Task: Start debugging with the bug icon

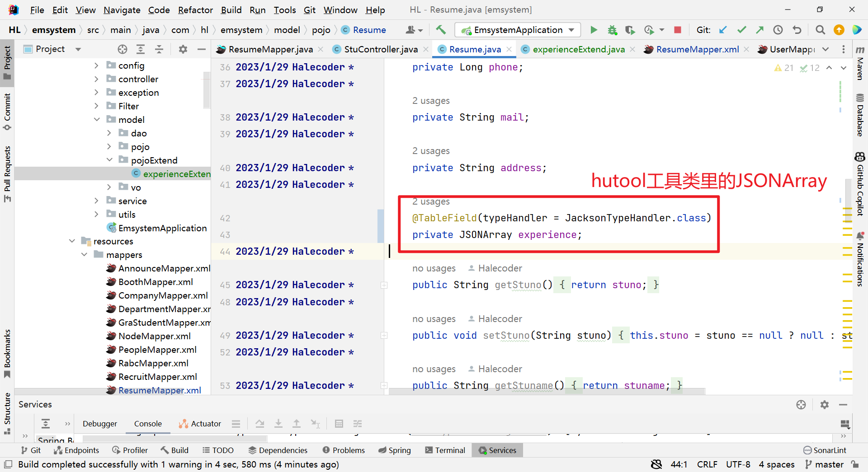Action: click(x=612, y=30)
